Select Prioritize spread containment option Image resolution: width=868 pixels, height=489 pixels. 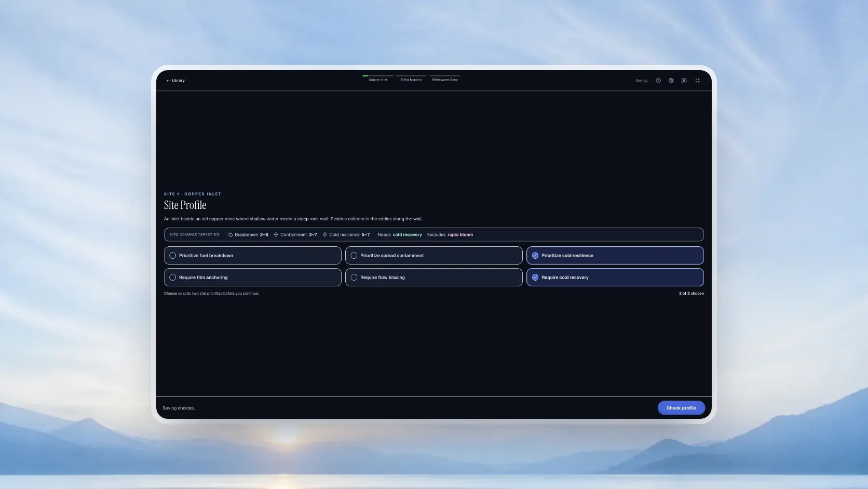click(x=433, y=256)
